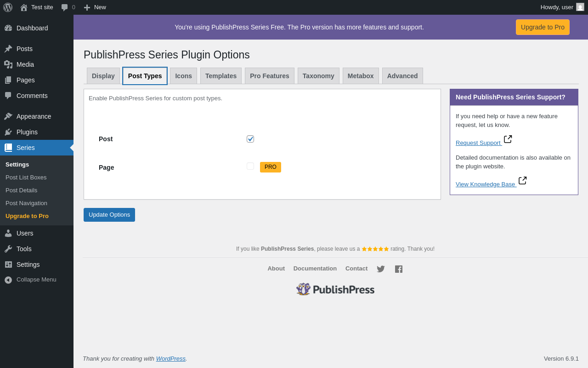Click the WordPress logo icon
The width and height of the screenshot is (588, 368).
pyautogui.click(x=8, y=7)
